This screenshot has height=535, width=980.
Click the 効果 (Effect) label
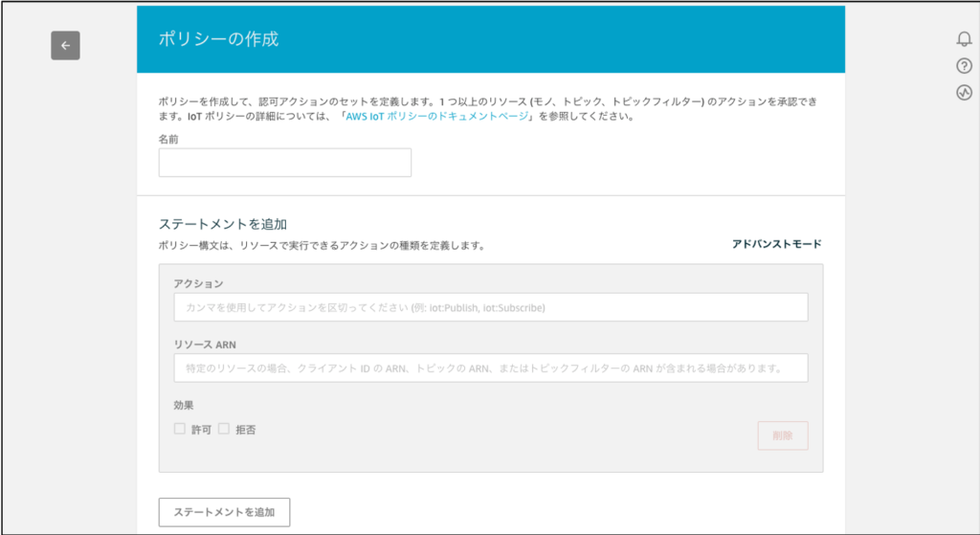[184, 405]
